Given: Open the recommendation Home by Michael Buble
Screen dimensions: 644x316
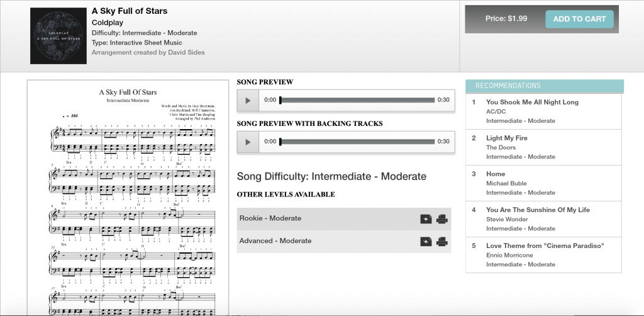Looking at the screenshot, I should point(496,174).
